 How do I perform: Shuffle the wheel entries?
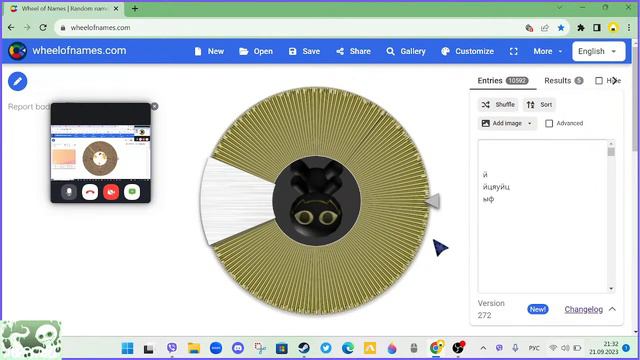point(498,105)
